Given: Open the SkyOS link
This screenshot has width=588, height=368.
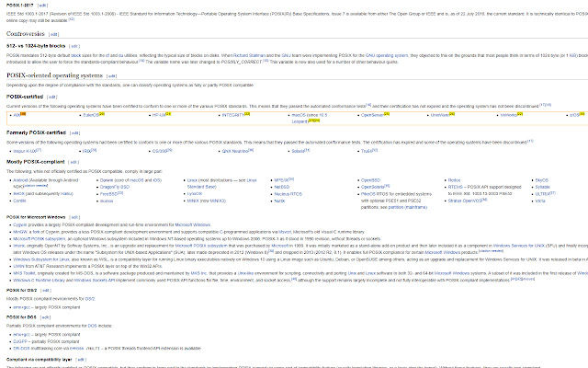Looking at the screenshot, I should tap(541, 180).
